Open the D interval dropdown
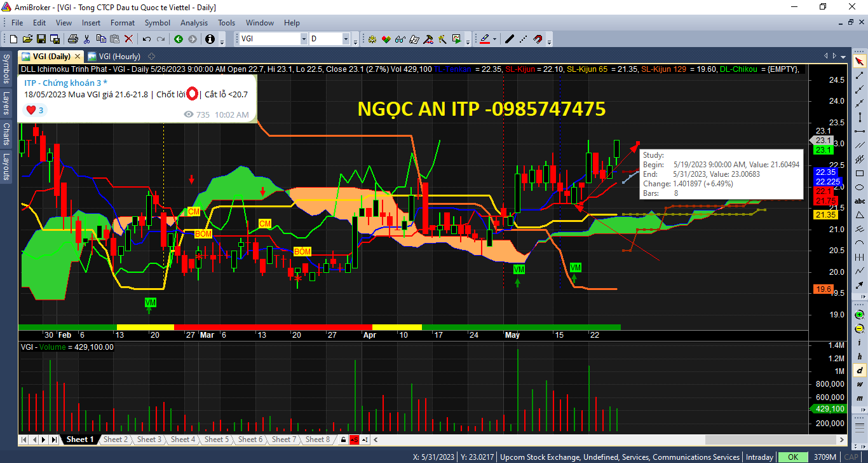This screenshot has width=868, height=463. pos(346,39)
